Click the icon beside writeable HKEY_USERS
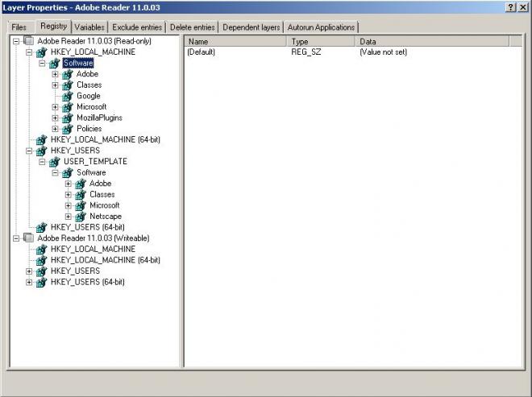Viewport: 532px width, 397px height. 41,271
